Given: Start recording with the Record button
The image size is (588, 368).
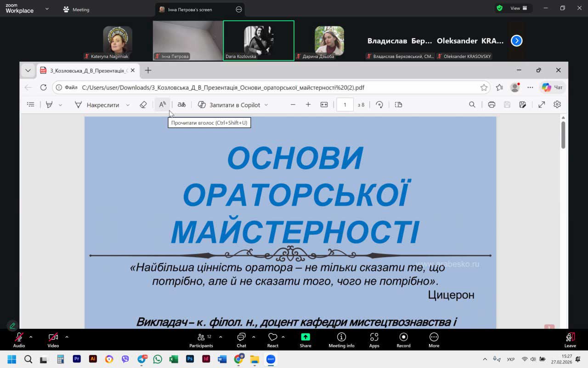Looking at the screenshot, I should [403, 339].
